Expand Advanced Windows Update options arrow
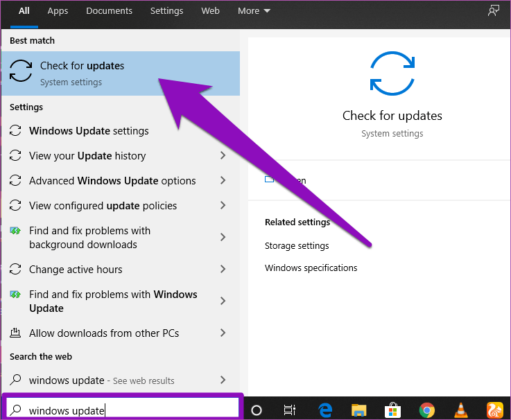 pyautogui.click(x=223, y=180)
